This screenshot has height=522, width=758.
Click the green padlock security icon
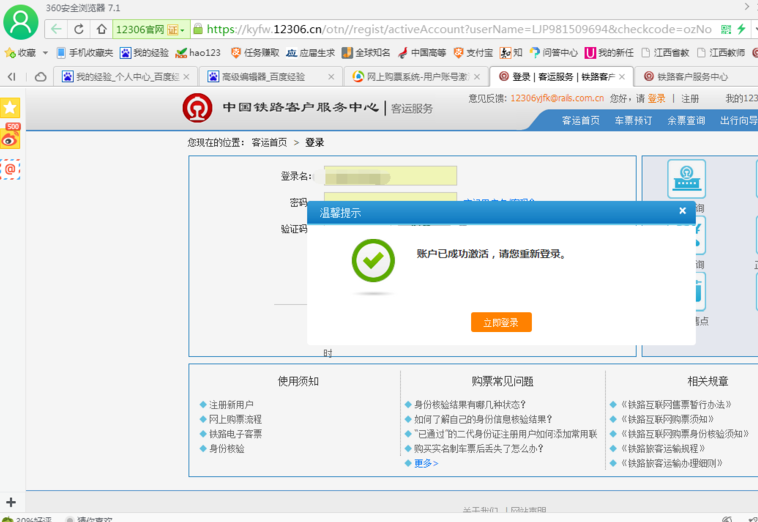pos(197,29)
